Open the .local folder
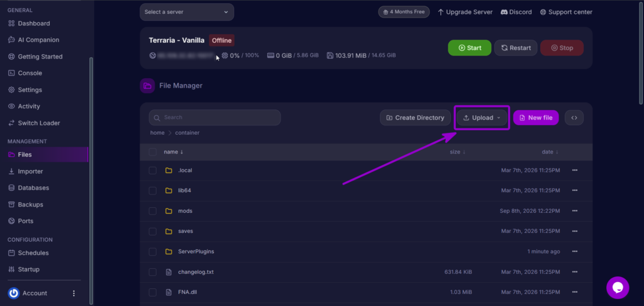644x306 pixels. tap(186, 170)
